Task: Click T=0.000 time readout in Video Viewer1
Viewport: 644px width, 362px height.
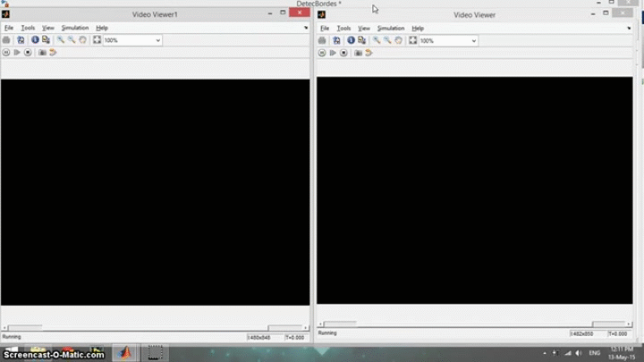Action: click(x=294, y=337)
